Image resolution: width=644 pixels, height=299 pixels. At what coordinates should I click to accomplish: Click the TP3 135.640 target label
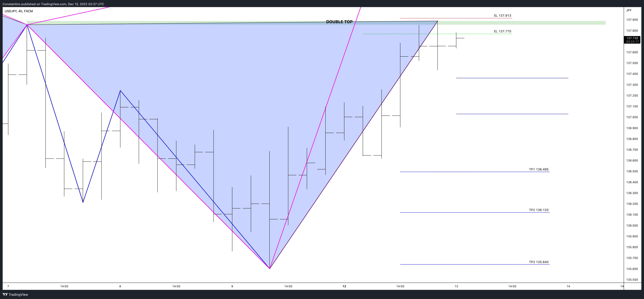(538, 262)
